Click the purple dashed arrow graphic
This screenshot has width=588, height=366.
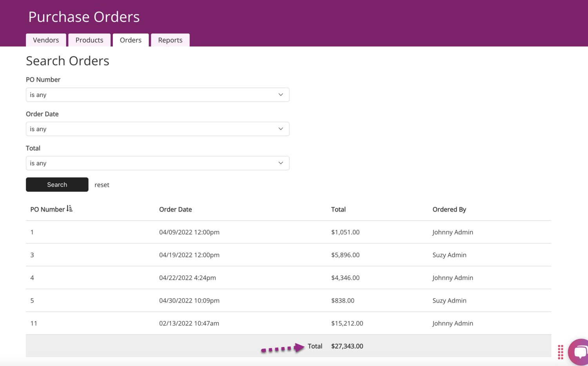[283, 348]
